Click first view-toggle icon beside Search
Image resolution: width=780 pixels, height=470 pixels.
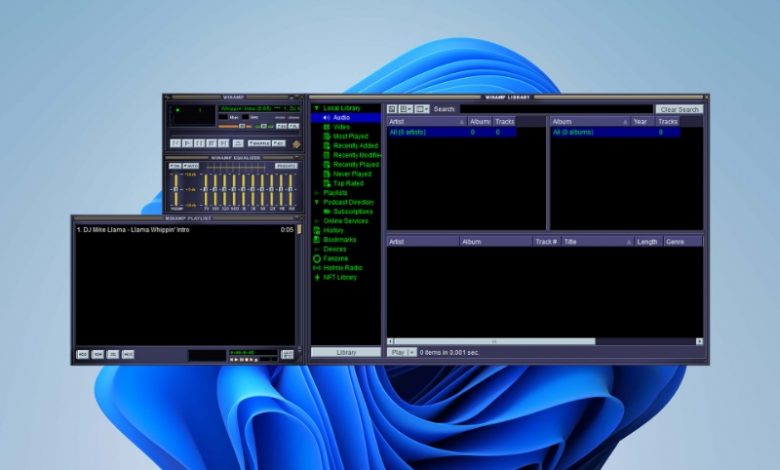(x=392, y=109)
